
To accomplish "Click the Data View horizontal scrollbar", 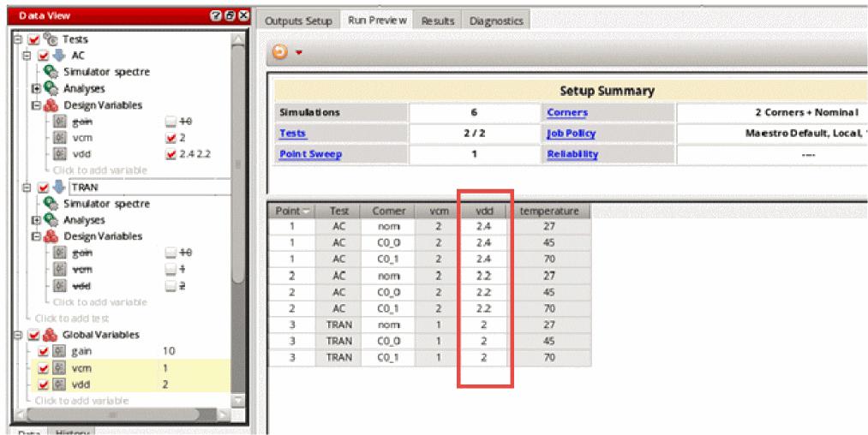I will [113, 414].
